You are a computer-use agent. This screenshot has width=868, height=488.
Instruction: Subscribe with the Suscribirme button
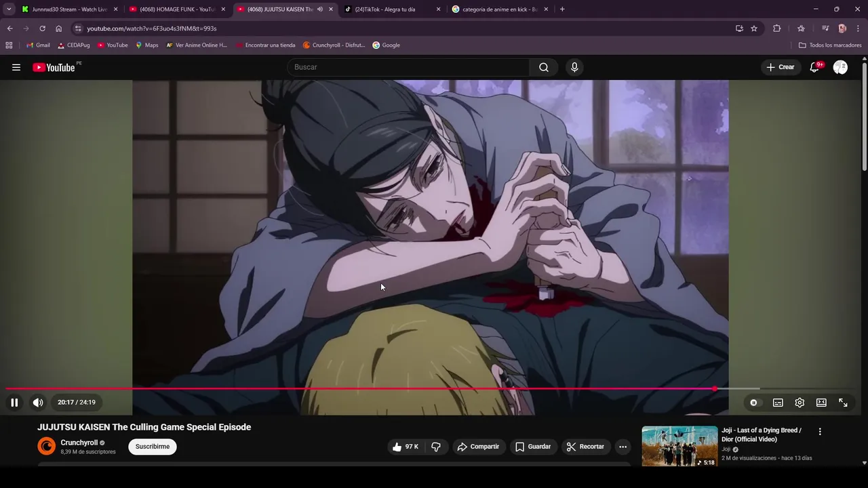[x=153, y=447]
